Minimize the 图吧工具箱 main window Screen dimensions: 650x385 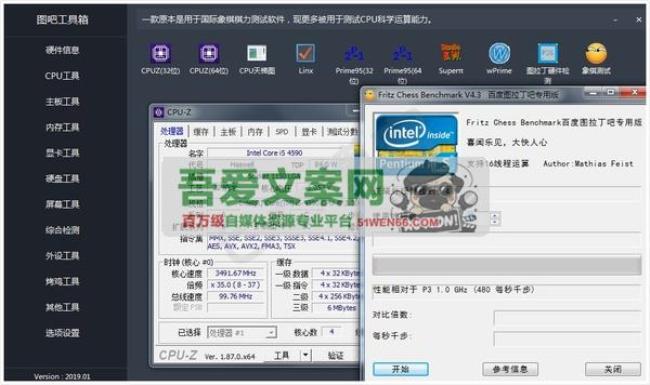[x=615, y=19]
